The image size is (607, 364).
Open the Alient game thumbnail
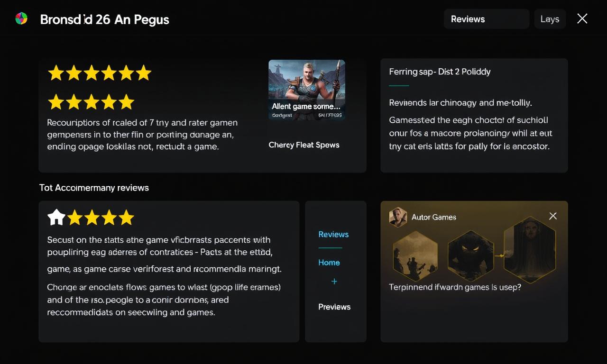307,90
